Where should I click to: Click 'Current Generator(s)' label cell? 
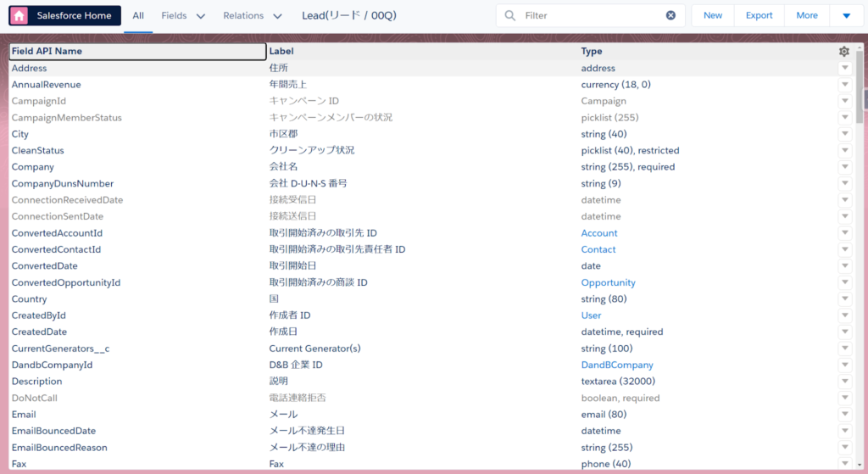tap(314, 349)
